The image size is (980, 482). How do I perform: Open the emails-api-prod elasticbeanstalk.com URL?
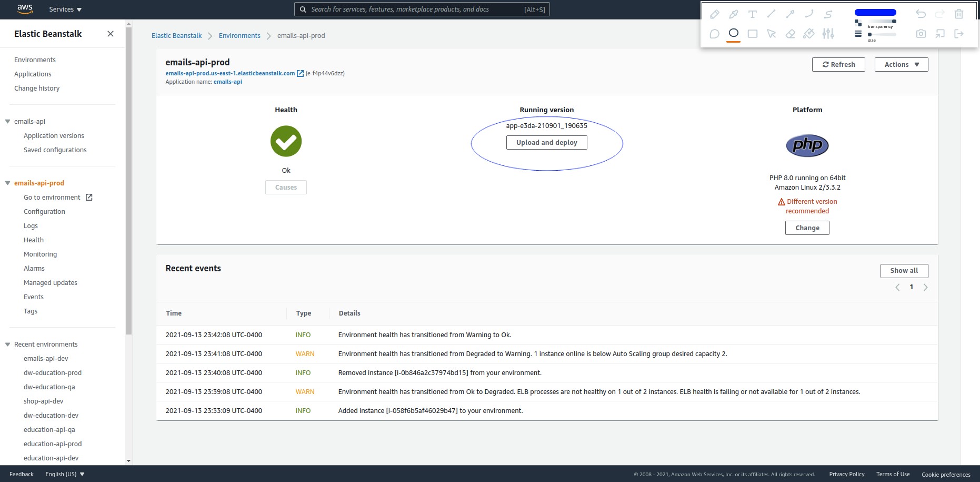pyautogui.click(x=230, y=73)
